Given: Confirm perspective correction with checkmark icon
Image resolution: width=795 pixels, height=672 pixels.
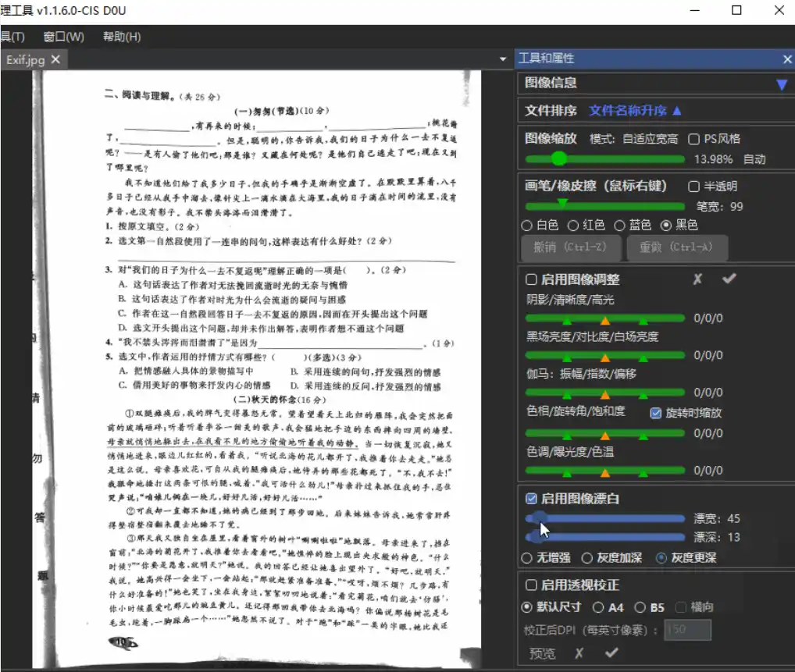Looking at the screenshot, I should pos(611,652).
